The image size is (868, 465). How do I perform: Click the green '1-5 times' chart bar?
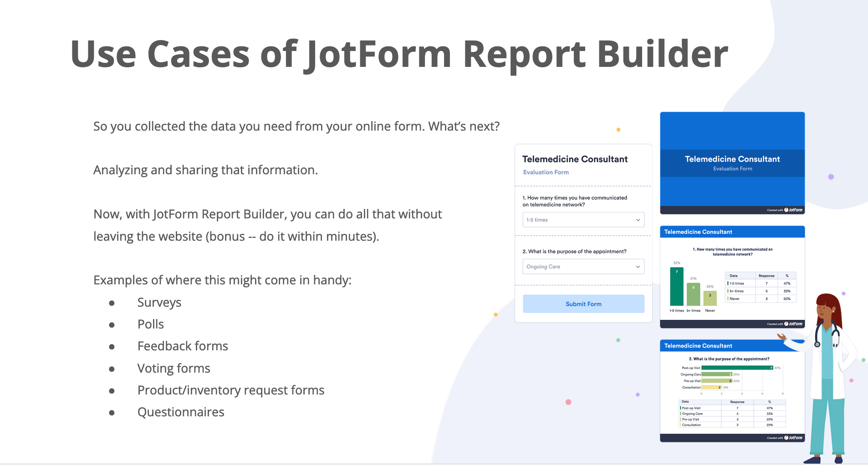677,286
